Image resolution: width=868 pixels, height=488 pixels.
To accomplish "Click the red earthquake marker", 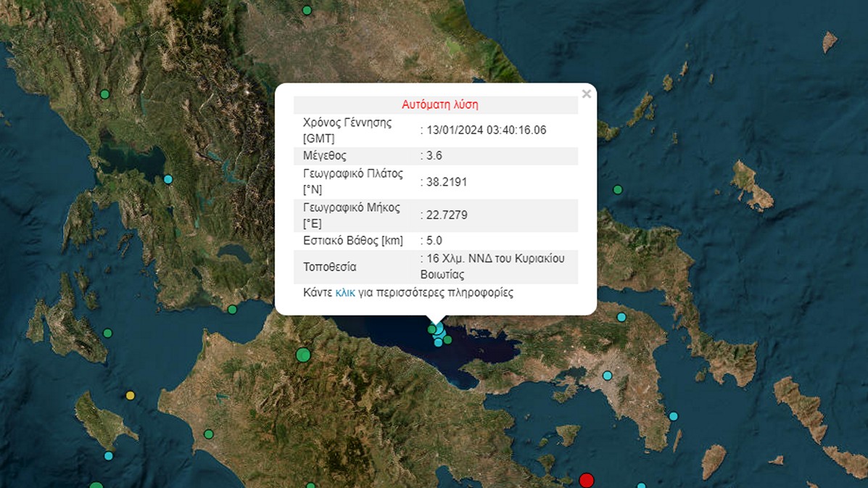I will click(587, 480).
